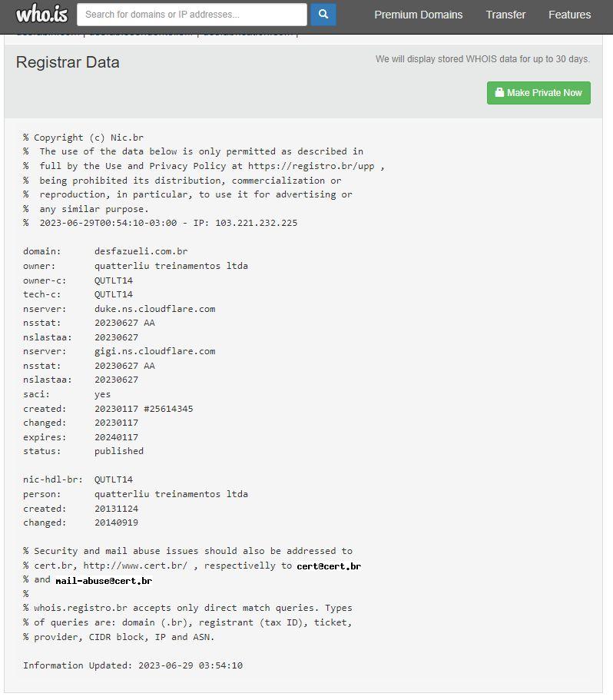Open the Premium Domains menu item
This screenshot has width=613, height=700.
[x=419, y=15]
